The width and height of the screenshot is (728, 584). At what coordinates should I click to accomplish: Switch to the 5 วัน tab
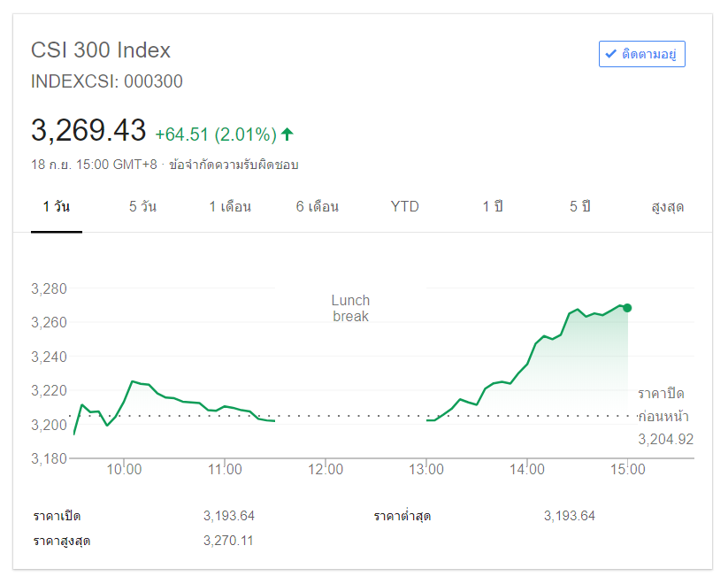click(142, 207)
